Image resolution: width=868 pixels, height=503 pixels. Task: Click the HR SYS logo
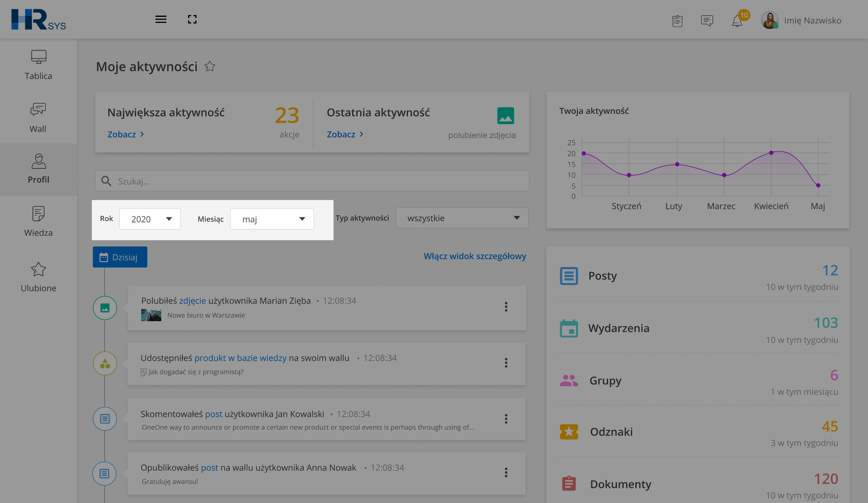[39, 20]
